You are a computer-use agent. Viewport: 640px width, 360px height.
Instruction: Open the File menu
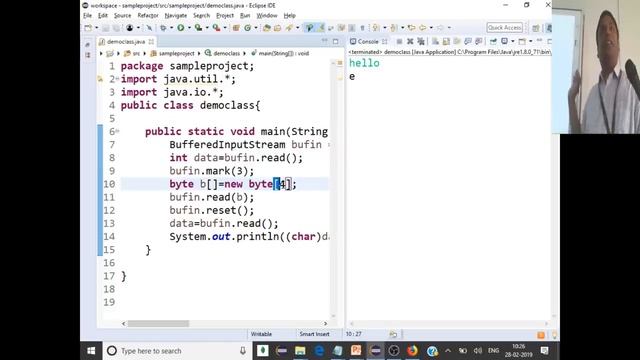click(x=87, y=16)
